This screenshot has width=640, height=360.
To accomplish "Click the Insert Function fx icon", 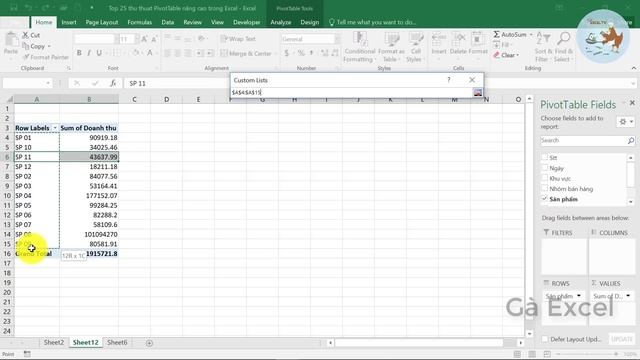I will click(x=113, y=83).
